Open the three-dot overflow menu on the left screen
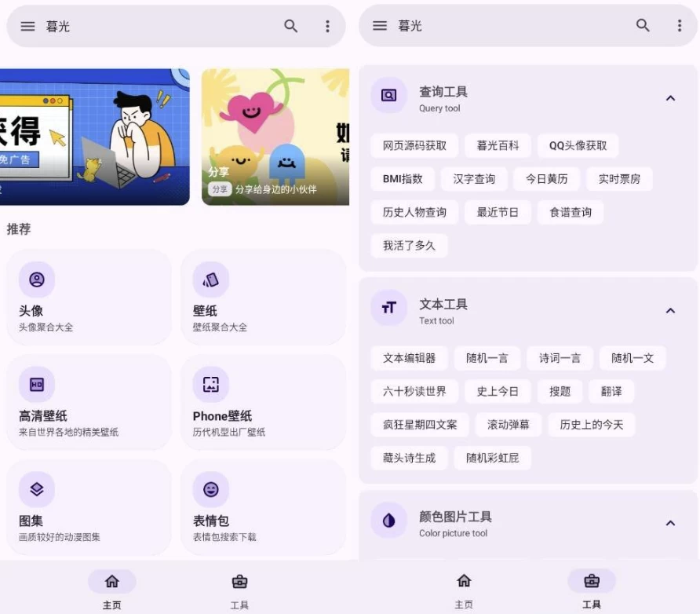Viewport: 700px width, 614px height. [x=327, y=26]
